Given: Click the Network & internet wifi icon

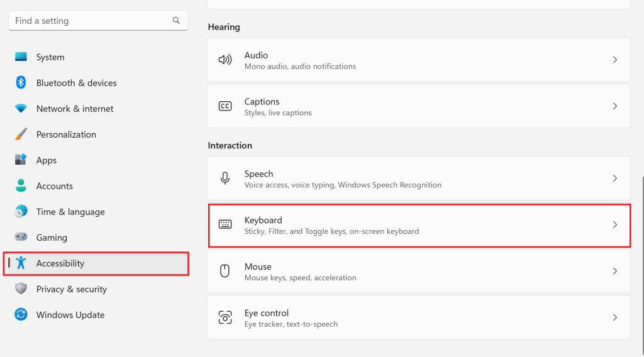Looking at the screenshot, I should pos(21,108).
